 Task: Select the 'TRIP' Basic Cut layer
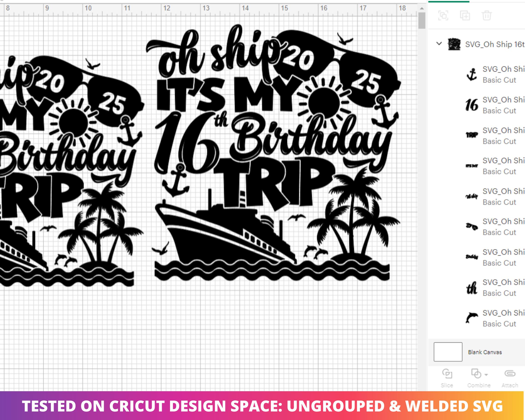494,136
